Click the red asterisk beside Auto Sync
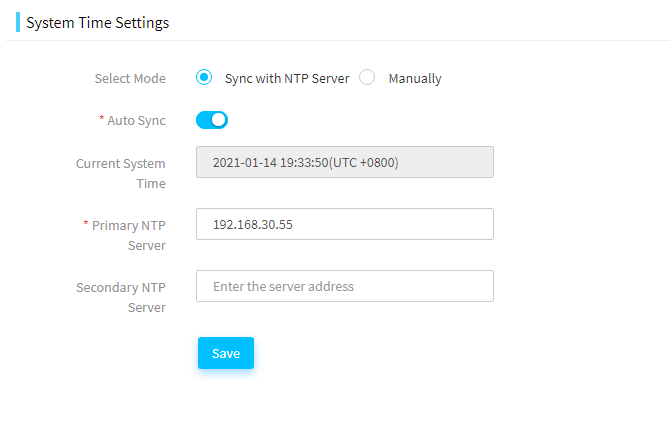The height and width of the screenshot is (448, 670). [x=102, y=118]
